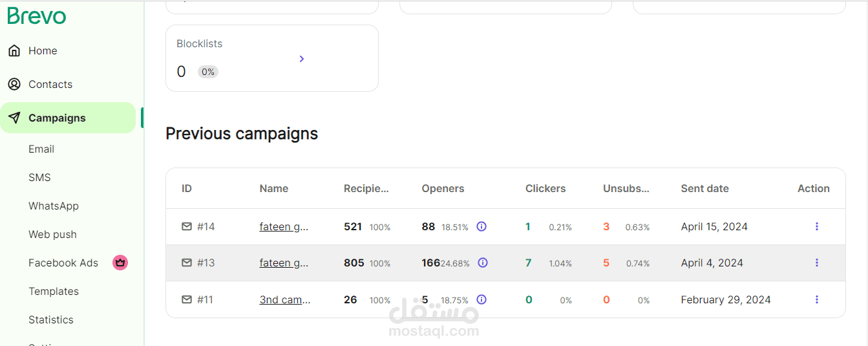Click the crown badge beside Facebook Ads

pos(120,263)
